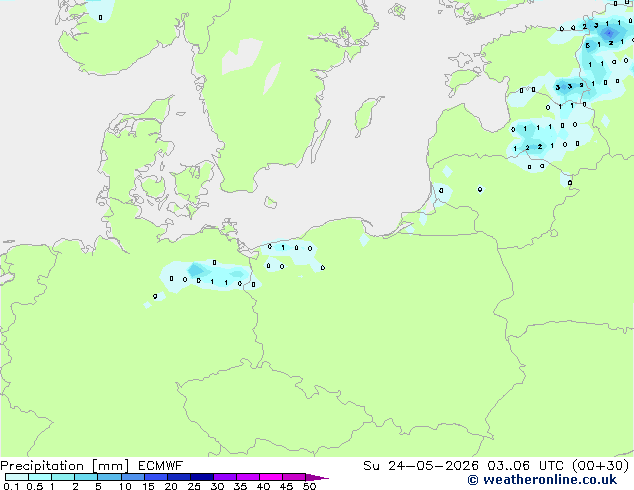Click the "ECMWF" model label
Viewport: 634px width, 490px height.
(x=161, y=466)
